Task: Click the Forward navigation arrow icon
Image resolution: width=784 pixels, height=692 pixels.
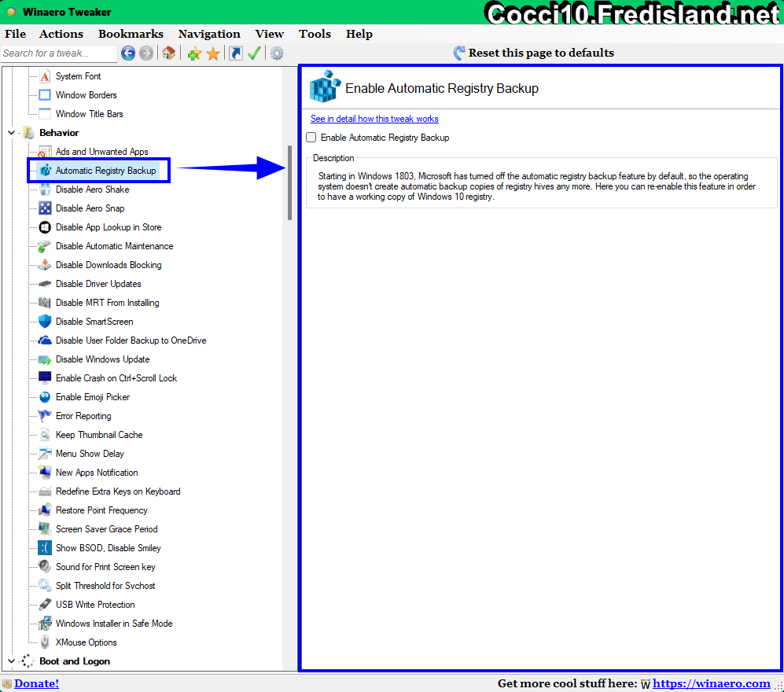Action: 146,53
